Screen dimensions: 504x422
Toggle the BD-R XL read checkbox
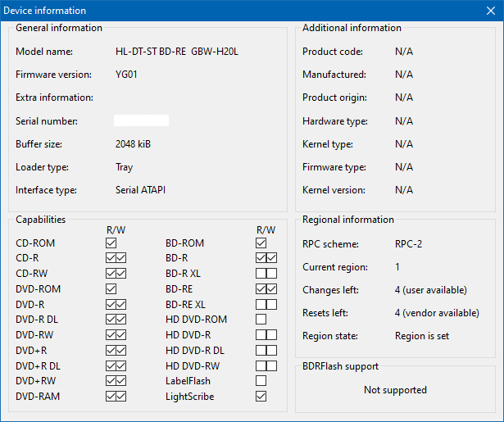tap(261, 273)
